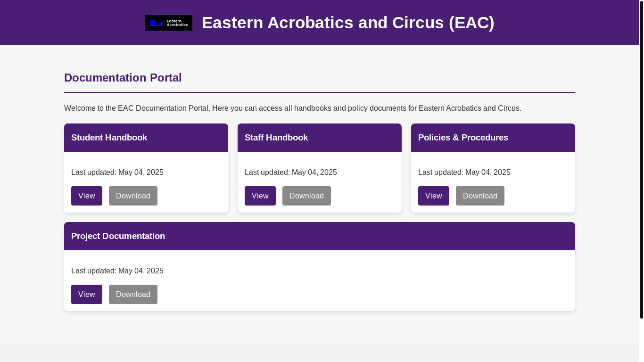644x362 pixels.
Task: Download the Staff Handbook
Action: (306, 196)
